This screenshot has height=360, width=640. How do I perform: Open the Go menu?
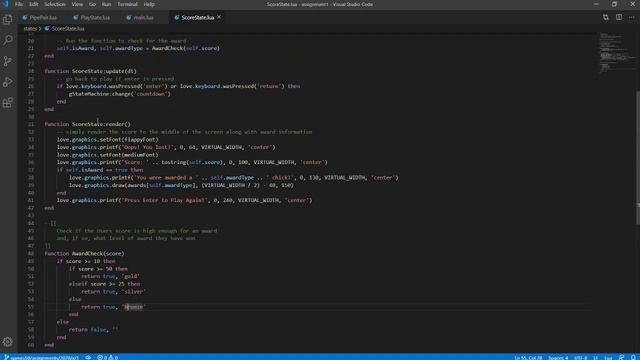tap(92, 4)
